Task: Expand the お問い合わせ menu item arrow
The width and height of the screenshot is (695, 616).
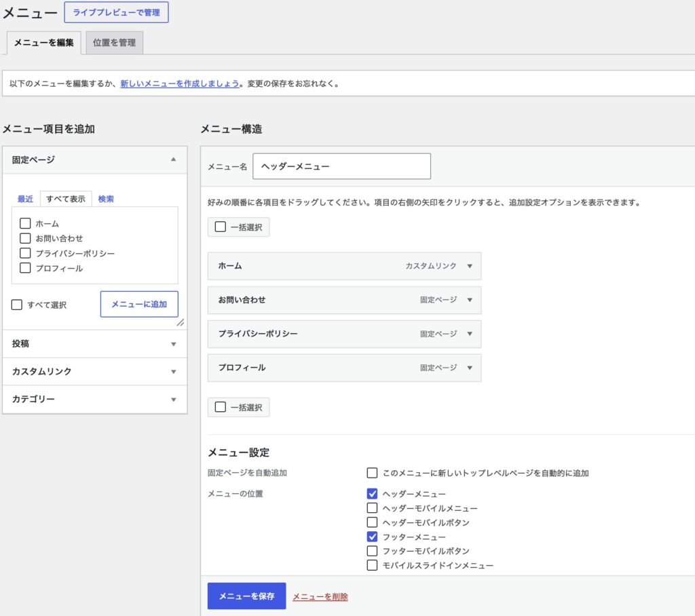Action: pos(470,300)
